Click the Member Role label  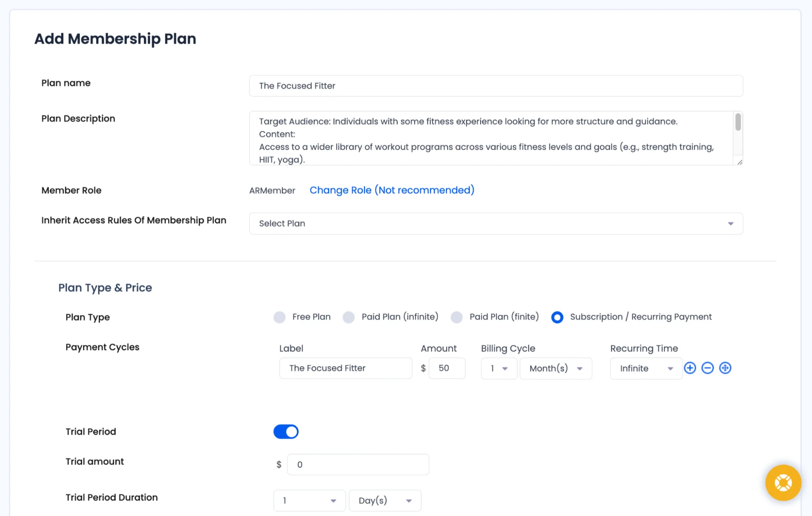(71, 190)
